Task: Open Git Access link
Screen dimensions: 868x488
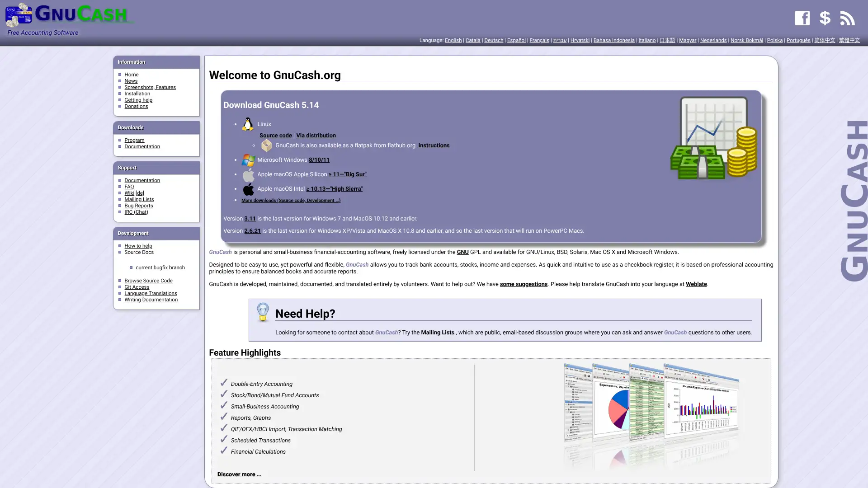Action: tap(137, 287)
